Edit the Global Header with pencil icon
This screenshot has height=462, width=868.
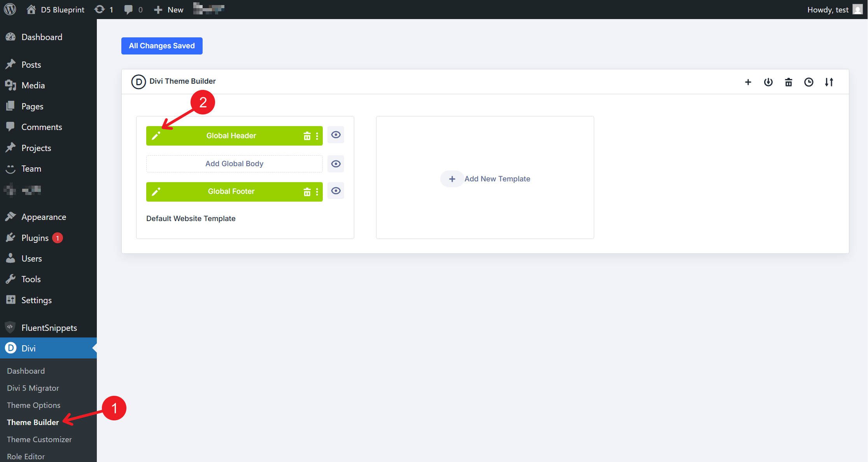(156, 136)
